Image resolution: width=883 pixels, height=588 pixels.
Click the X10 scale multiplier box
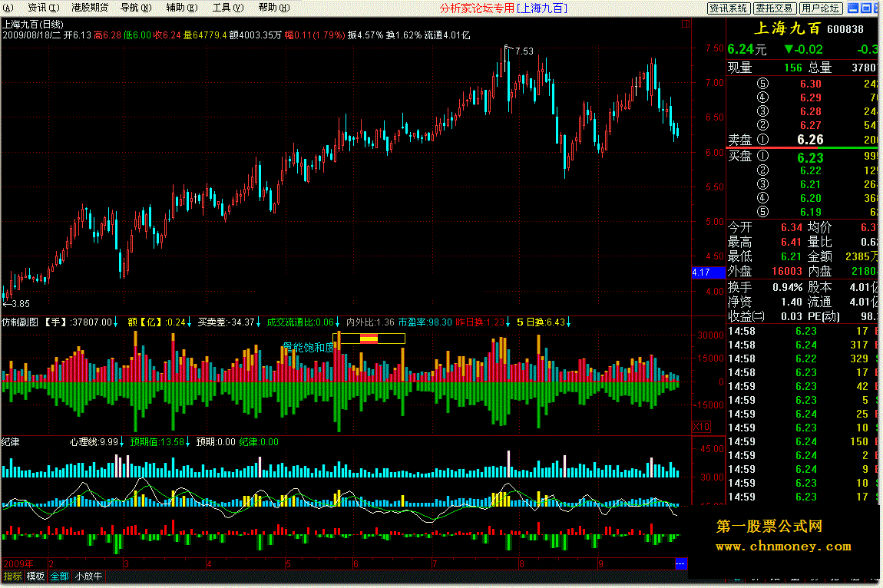[701, 427]
